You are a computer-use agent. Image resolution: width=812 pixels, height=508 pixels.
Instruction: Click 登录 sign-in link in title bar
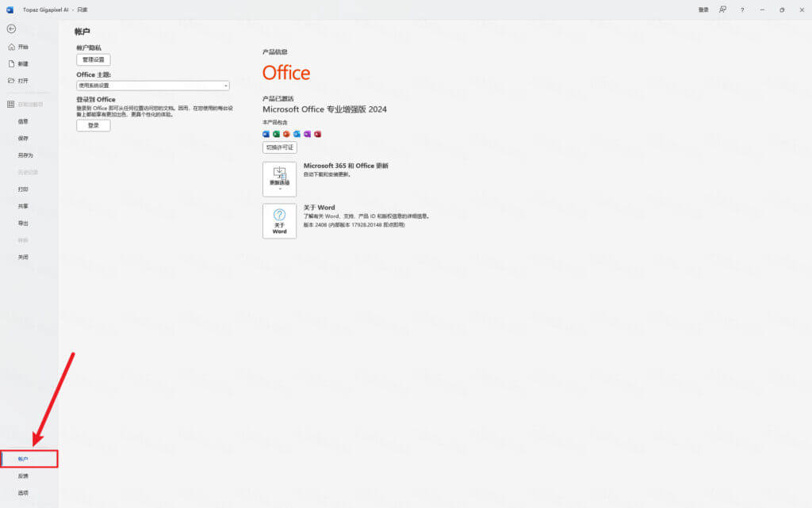[x=703, y=10]
